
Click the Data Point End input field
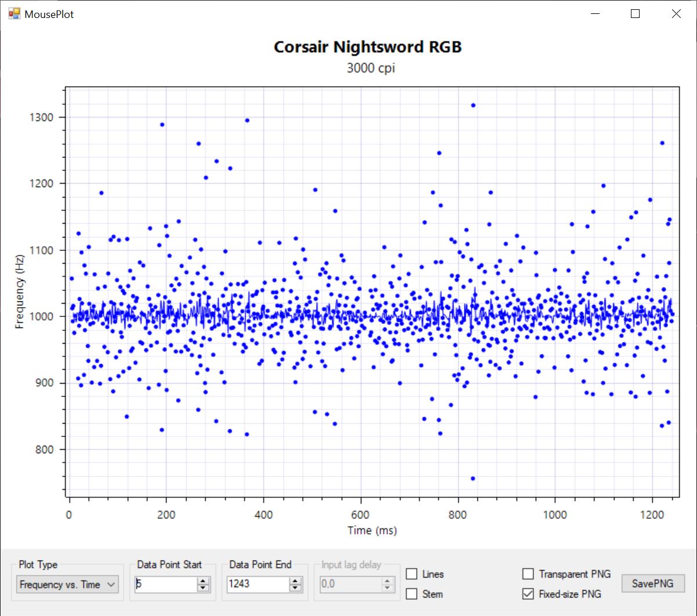tap(258, 584)
